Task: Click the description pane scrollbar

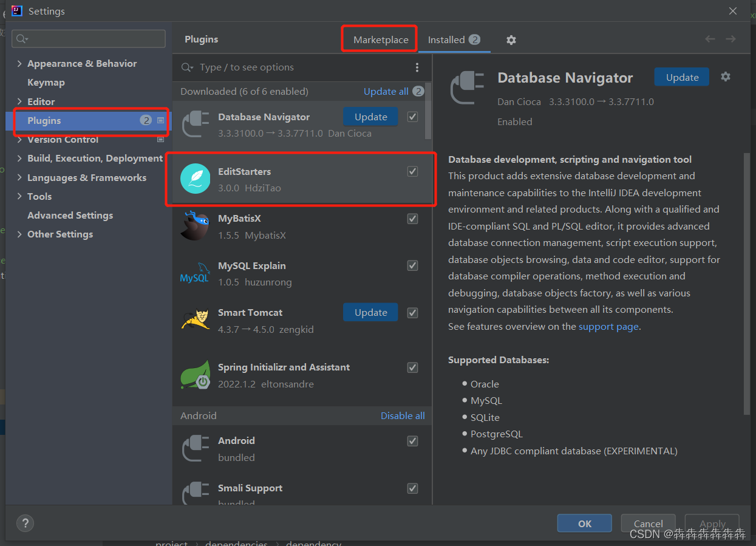Action: 747,284
